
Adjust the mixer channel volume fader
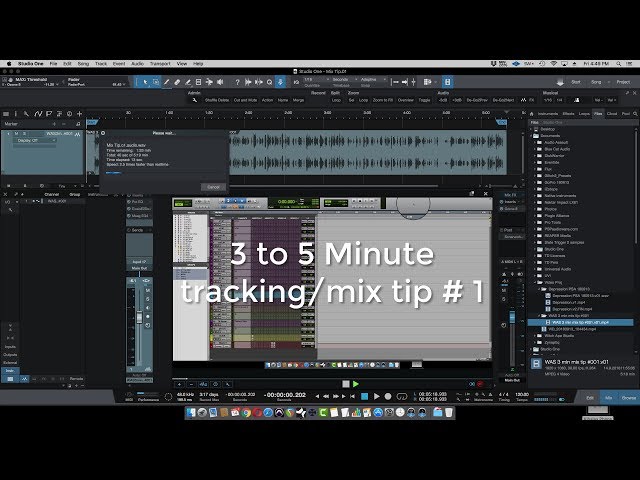(x=139, y=317)
